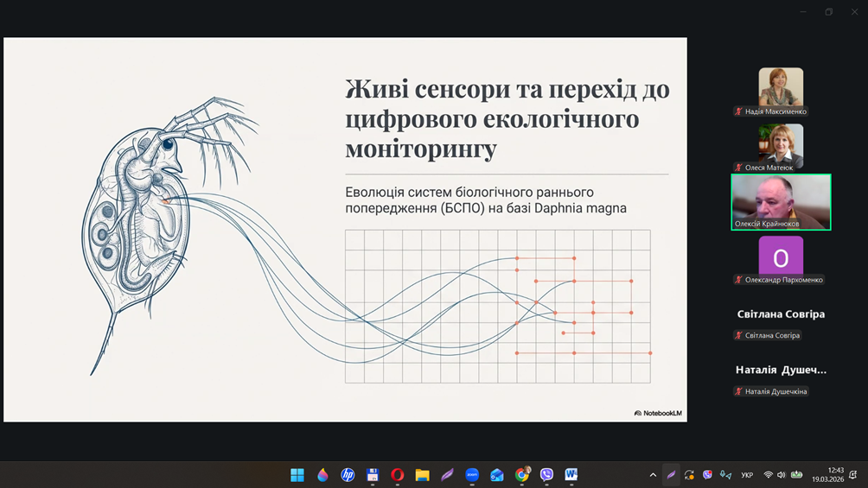
Task: Open Microsoft Word from the taskbar
Action: [571, 474]
